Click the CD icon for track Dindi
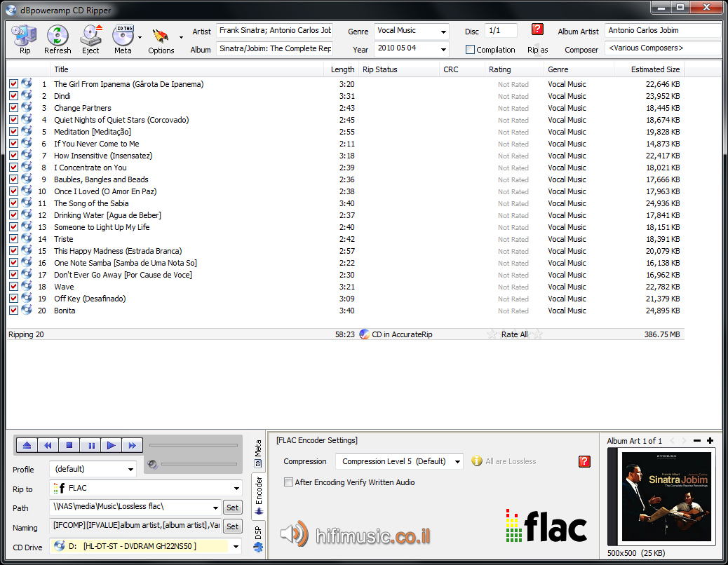This screenshot has height=565, width=728. tap(27, 95)
